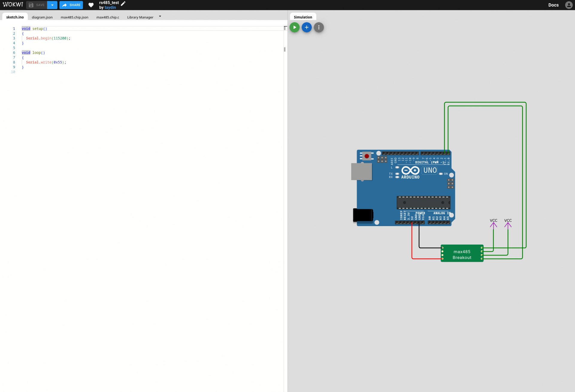Expand the file tabs dropdown arrow
575x392 pixels.
(160, 16)
